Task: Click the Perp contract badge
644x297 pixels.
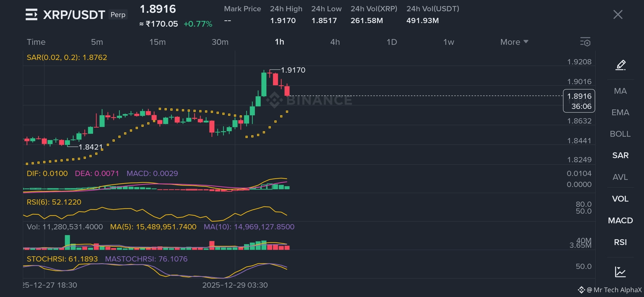Action: pos(118,15)
